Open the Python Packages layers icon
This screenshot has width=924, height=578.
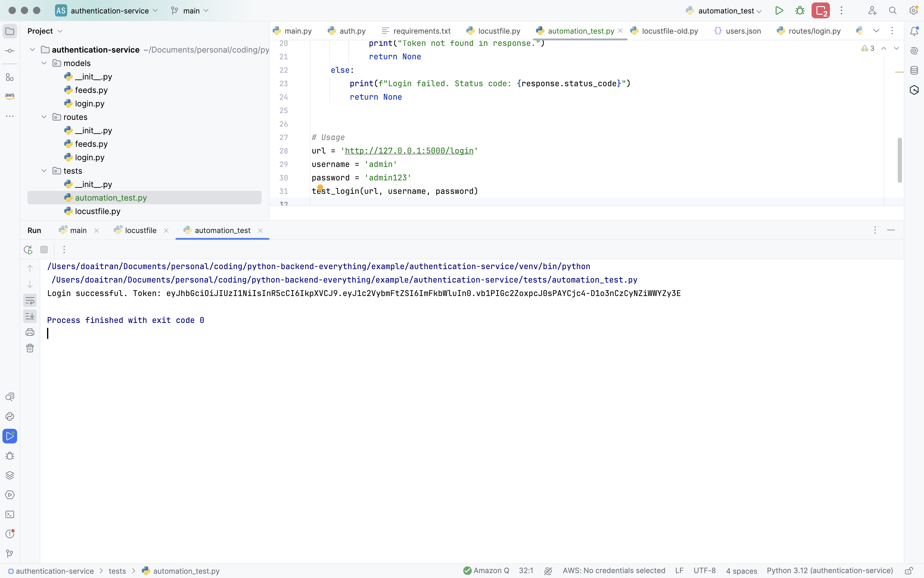pyautogui.click(x=10, y=476)
